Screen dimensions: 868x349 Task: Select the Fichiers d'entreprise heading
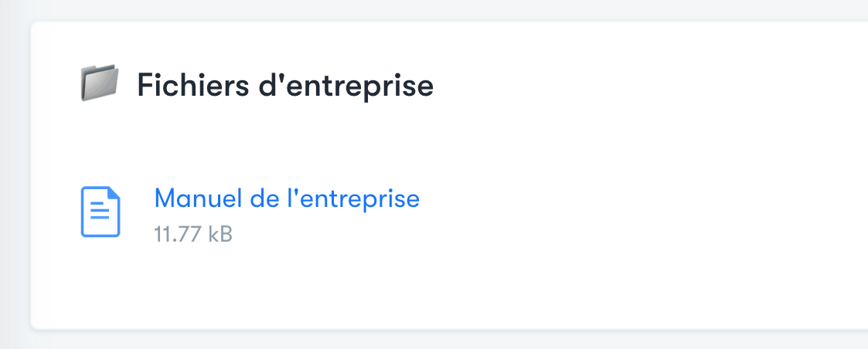pyautogui.click(x=284, y=85)
